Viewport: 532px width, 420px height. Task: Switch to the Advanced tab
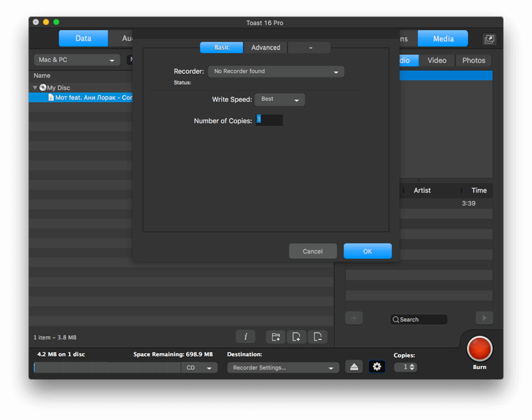click(x=265, y=47)
